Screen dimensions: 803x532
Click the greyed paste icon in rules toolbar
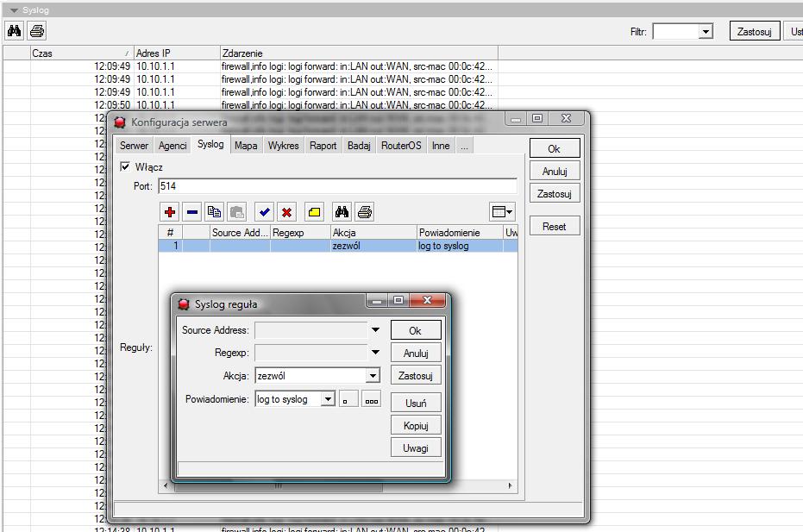pos(236,211)
